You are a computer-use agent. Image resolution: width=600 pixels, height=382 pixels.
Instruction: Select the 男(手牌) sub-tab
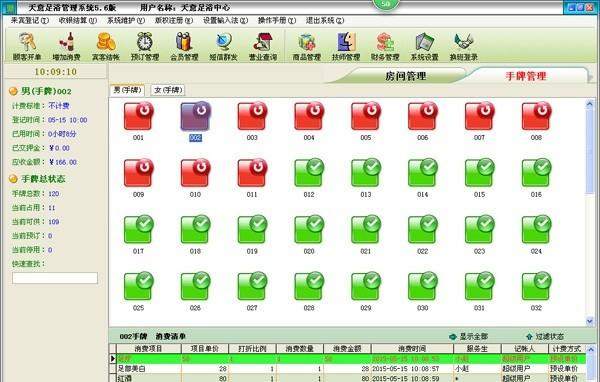point(127,90)
